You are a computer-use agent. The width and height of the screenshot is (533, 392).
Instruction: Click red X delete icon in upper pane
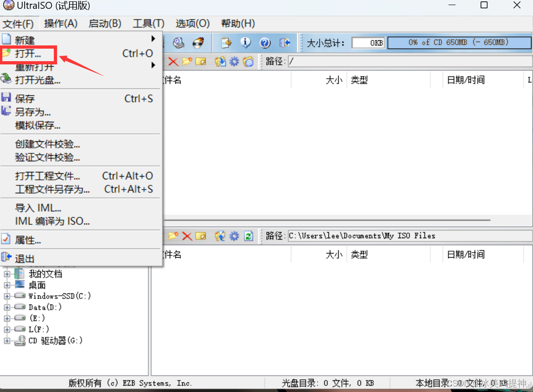(173, 62)
